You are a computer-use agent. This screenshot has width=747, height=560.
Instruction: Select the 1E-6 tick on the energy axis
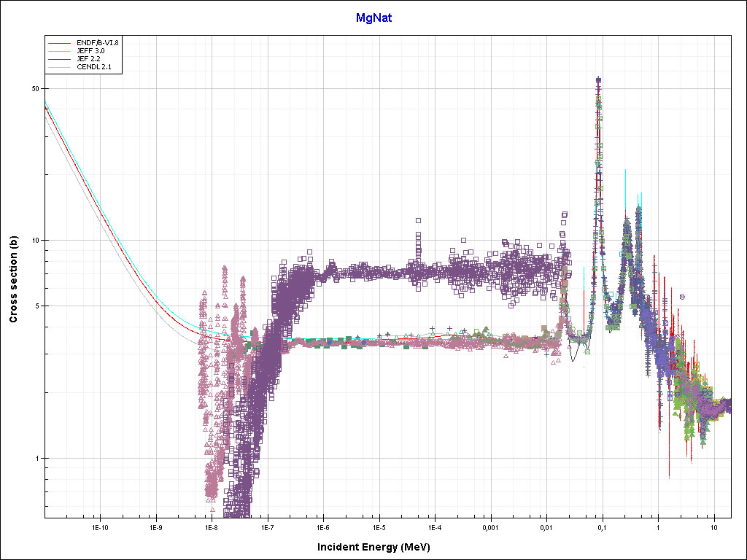pyautogui.click(x=322, y=526)
